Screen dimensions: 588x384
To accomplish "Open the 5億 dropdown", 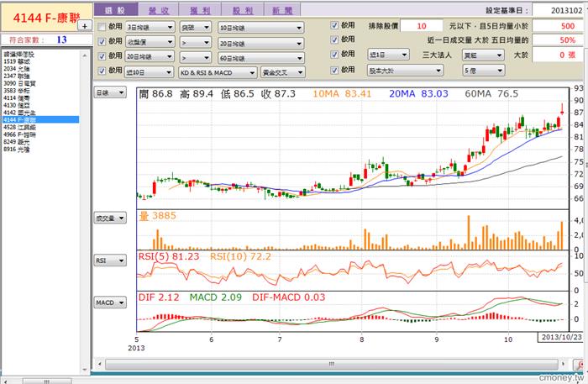I will [484, 70].
